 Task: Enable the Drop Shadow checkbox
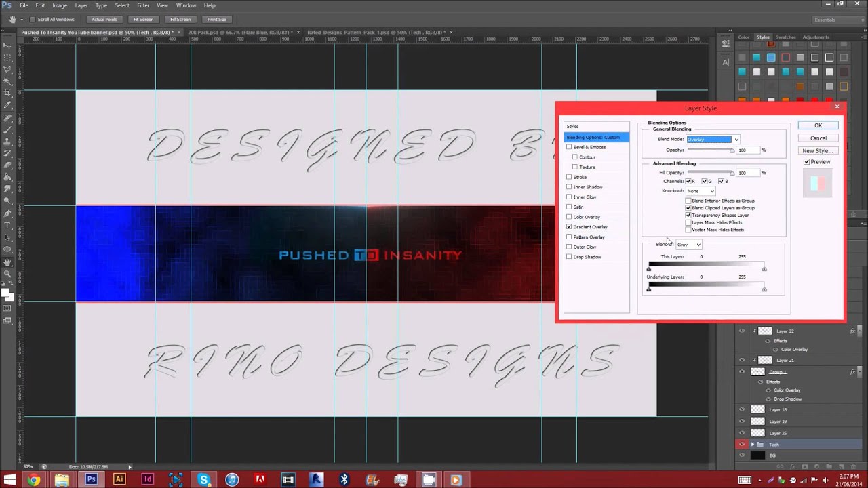569,257
